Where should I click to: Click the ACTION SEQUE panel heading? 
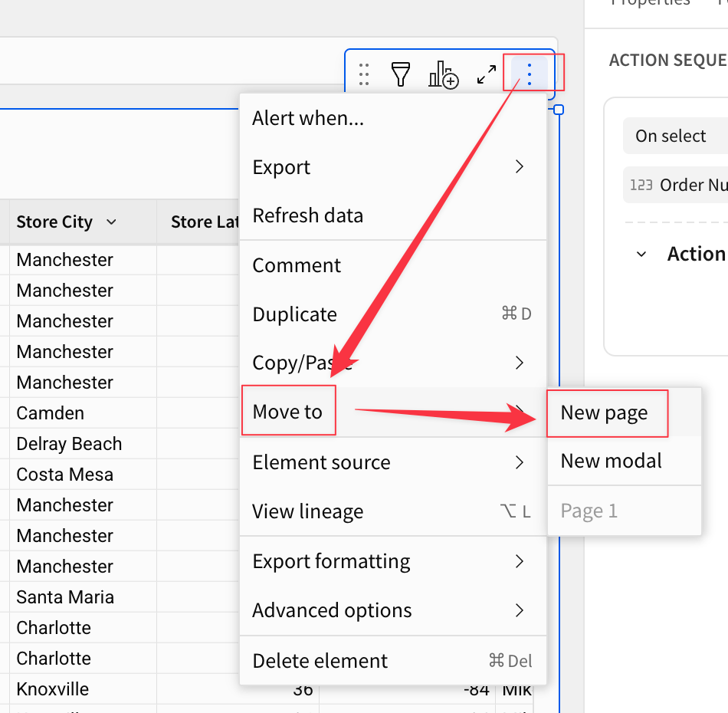coord(668,60)
